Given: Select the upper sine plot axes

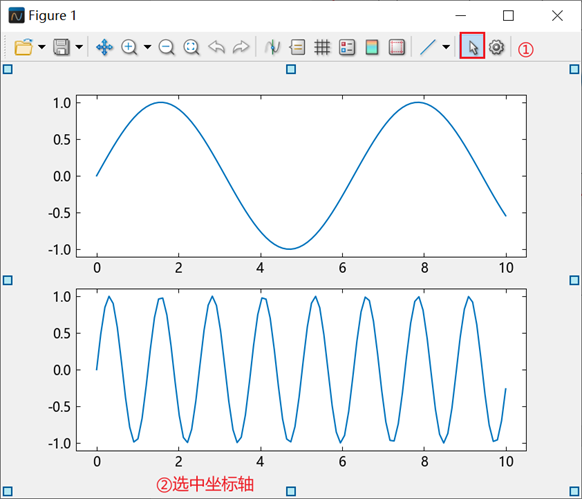Looking at the screenshot, I should [x=301, y=176].
